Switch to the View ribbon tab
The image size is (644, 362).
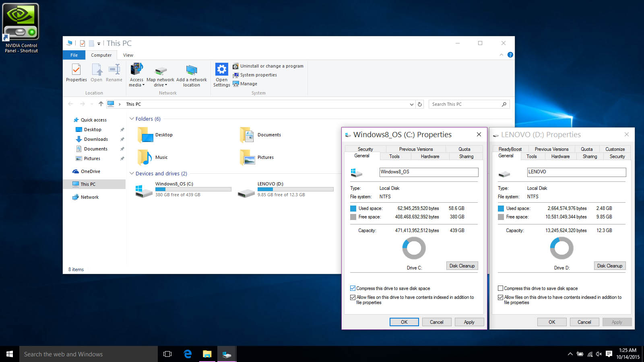[x=128, y=55]
